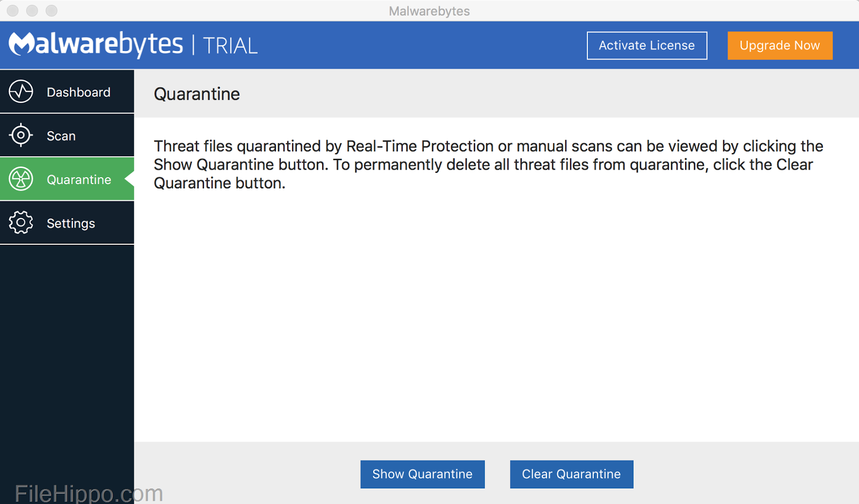Open the Dashboard sidebar tab
Screen dimensions: 859x504
coord(78,92)
